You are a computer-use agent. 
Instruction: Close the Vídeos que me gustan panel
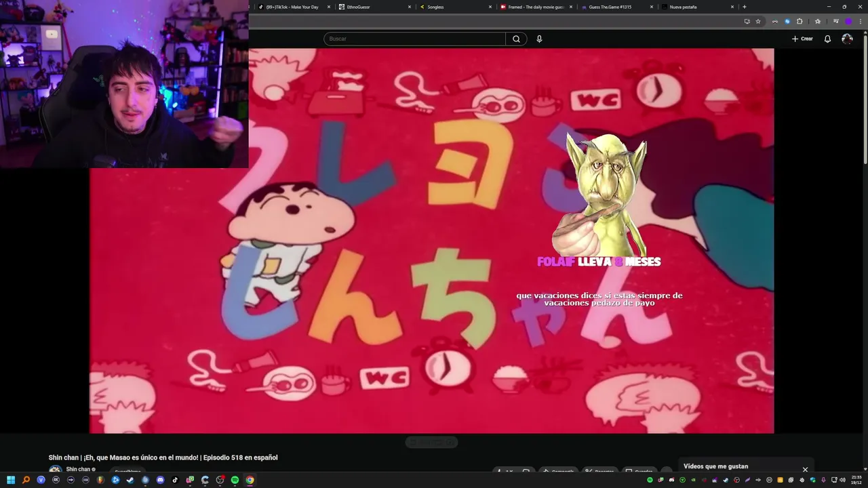(805, 469)
